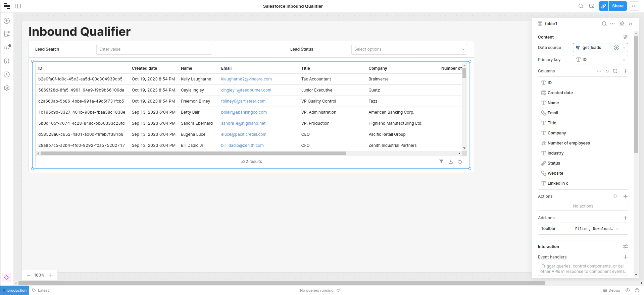Select the Email column item
Image resolution: width=644 pixels, height=295 pixels.
click(x=583, y=113)
